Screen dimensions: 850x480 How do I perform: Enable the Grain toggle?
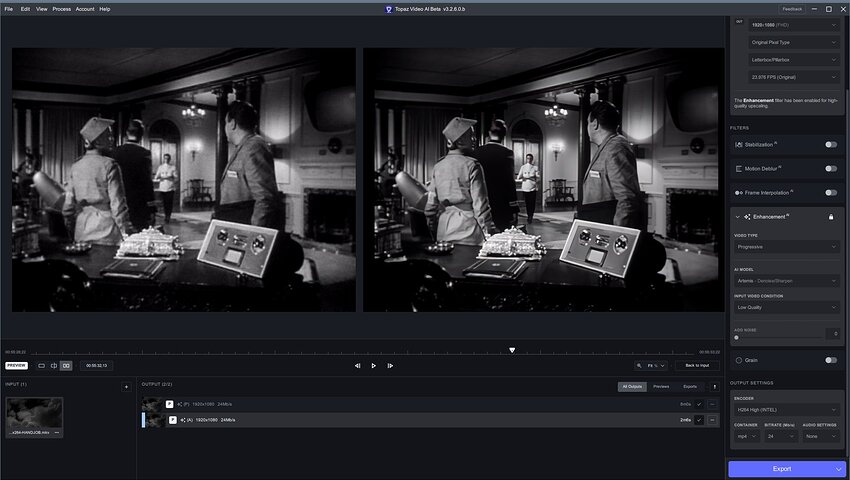[830, 360]
